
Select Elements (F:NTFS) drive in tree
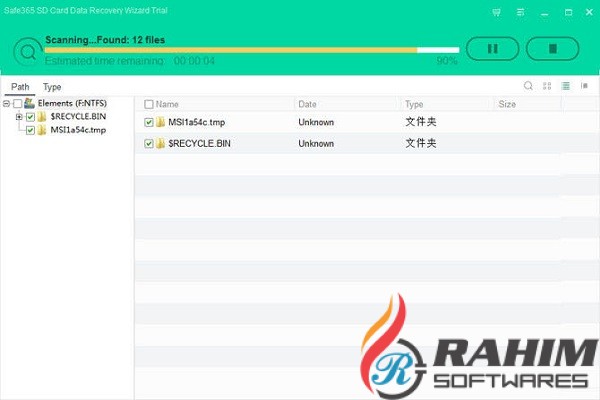point(72,103)
